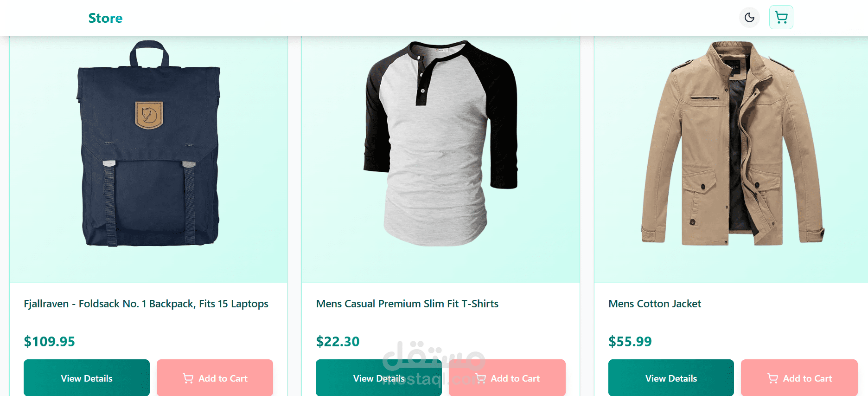
Task: Click the $55.99 jacket price
Action: point(630,342)
